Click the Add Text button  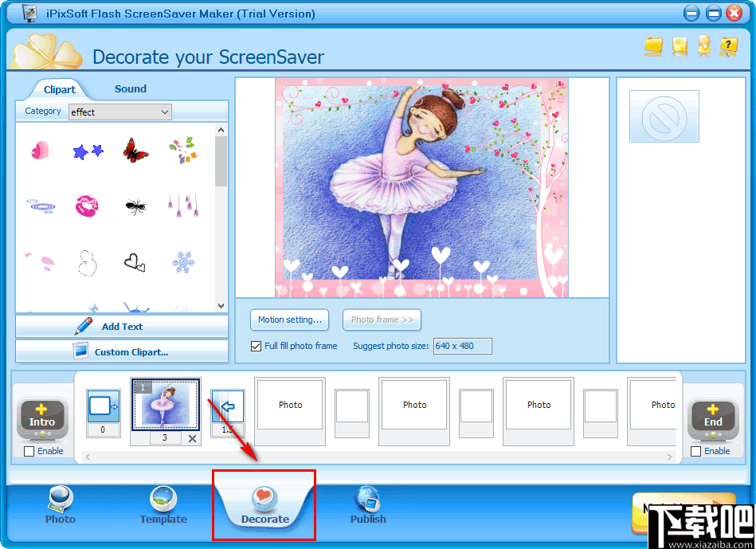click(121, 326)
